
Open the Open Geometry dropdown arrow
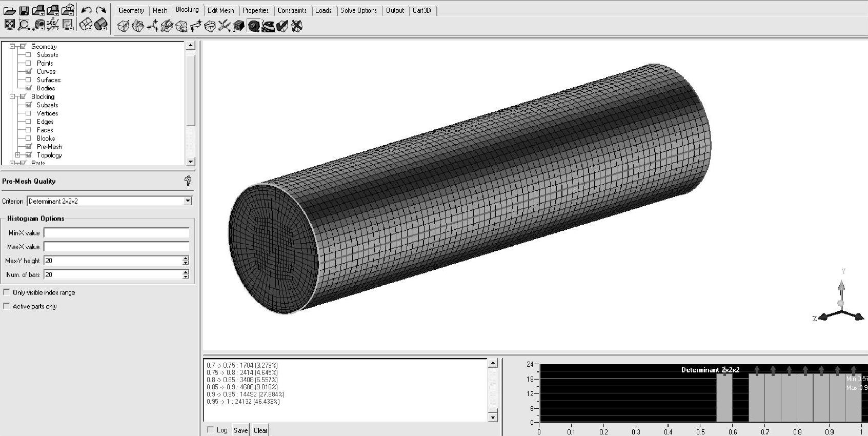43,13
